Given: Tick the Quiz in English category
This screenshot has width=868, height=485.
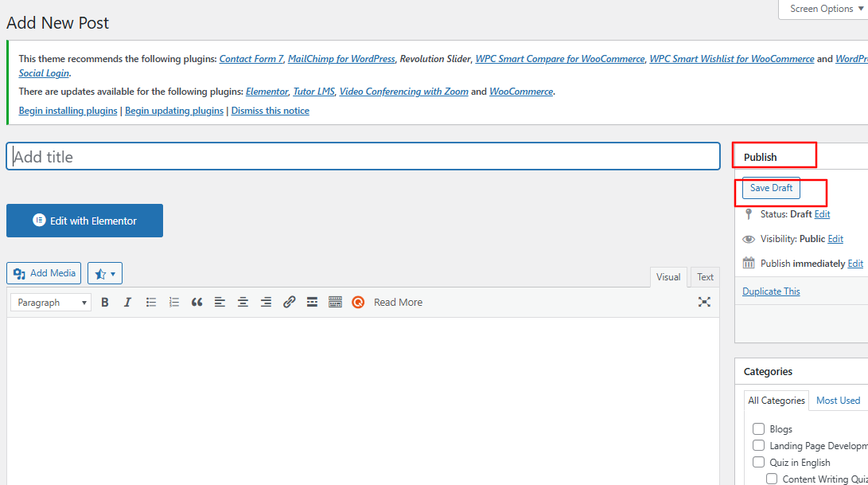Looking at the screenshot, I should coord(758,463).
